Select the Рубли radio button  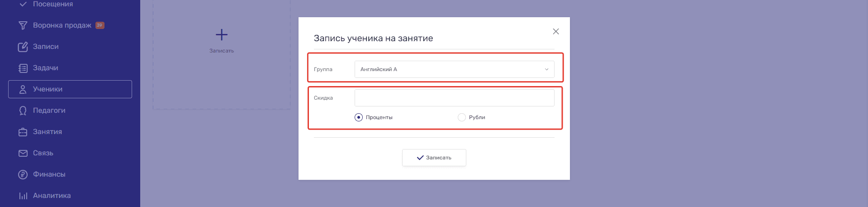(x=462, y=117)
